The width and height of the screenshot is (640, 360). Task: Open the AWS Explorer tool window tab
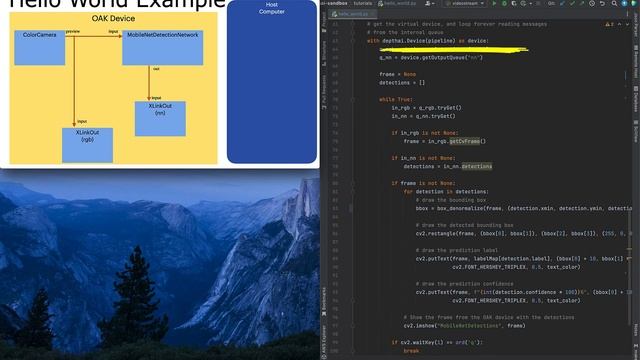324,341
